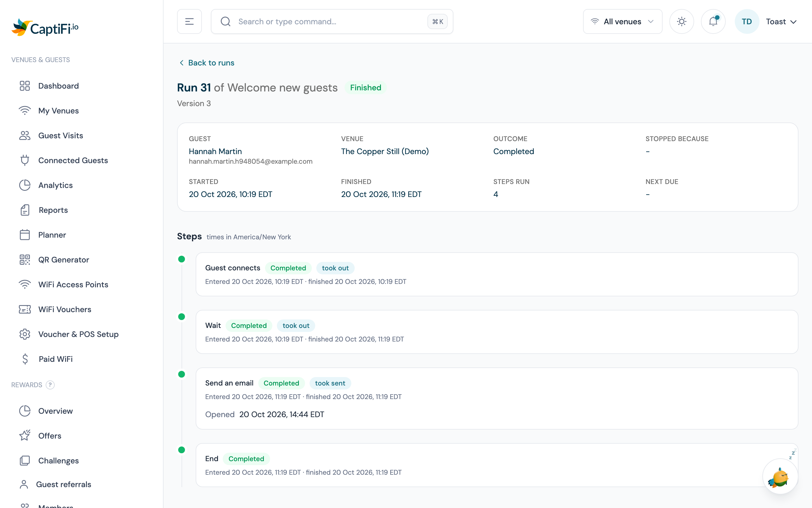Open the sleeping bird assistant widget
Screen dimensions: 812x508
click(780, 476)
